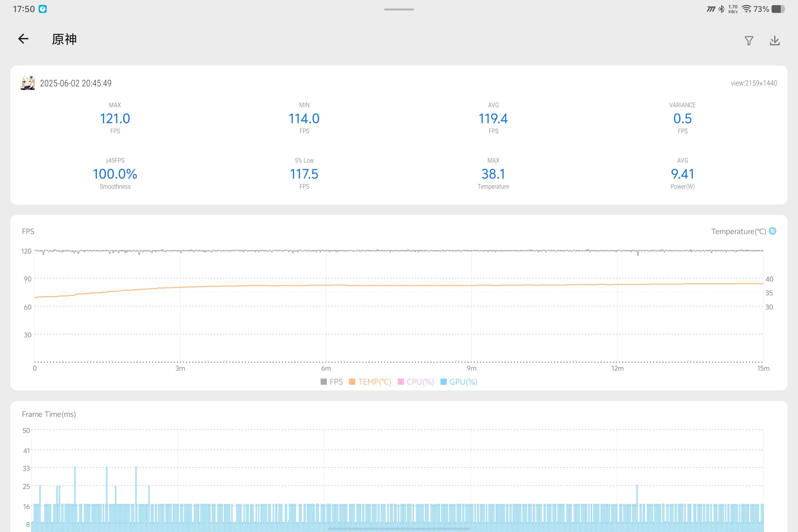Viewport: 798px width, 532px height.
Task: Tap the battery indicator icon
Action: click(x=778, y=9)
